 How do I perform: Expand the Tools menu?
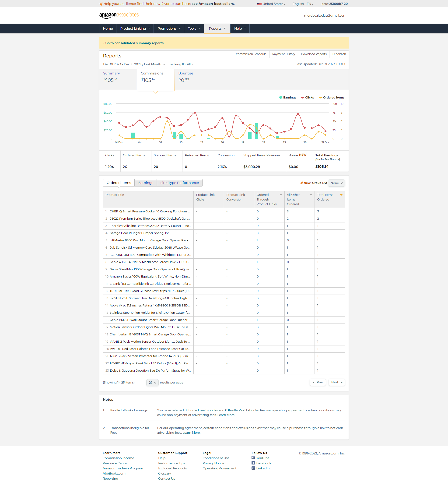pyautogui.click(x=194, y=28)
